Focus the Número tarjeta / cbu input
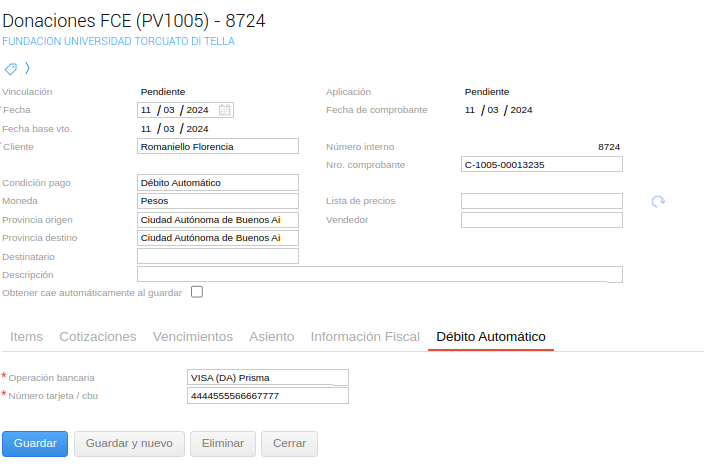Screen dimensions: 704x466 (x=268, y=396)
